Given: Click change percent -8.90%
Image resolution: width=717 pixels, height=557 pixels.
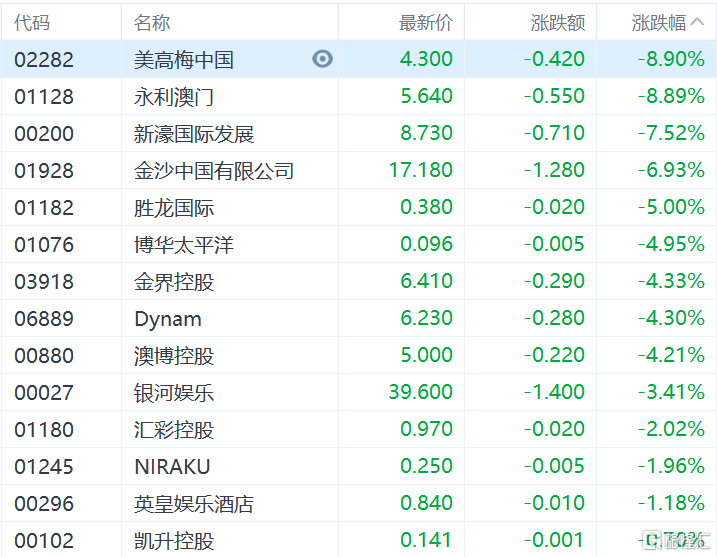Looking at the screenshot, I should 671,59.
